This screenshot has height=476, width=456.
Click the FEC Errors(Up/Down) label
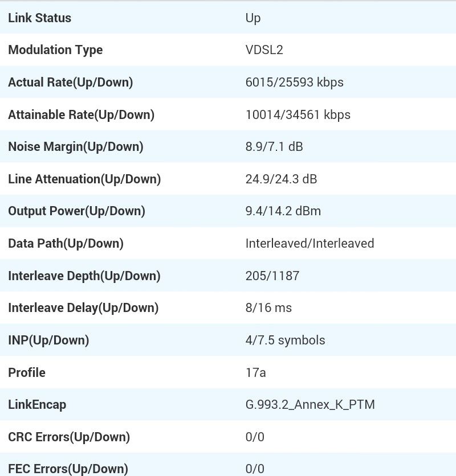(x=68, y=469)
